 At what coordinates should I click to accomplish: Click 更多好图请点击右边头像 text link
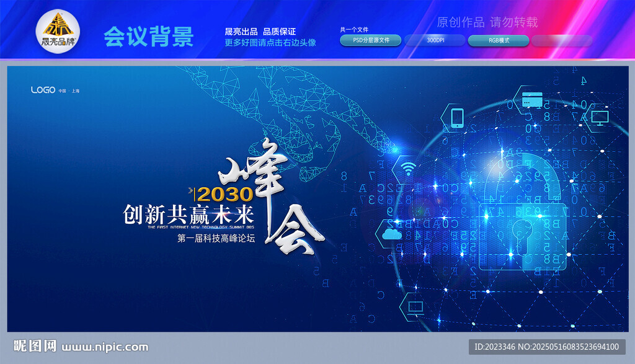click(270, 43)
